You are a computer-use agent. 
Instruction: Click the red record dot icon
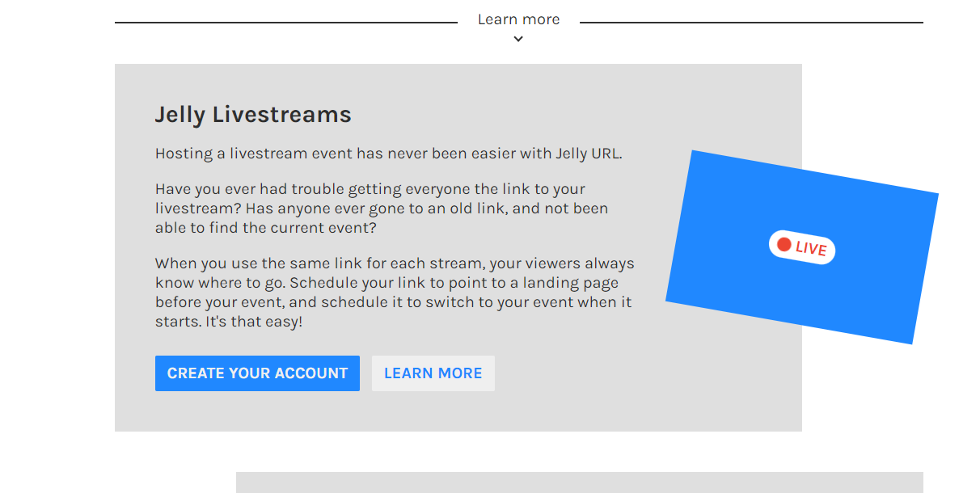coord(784,244)
